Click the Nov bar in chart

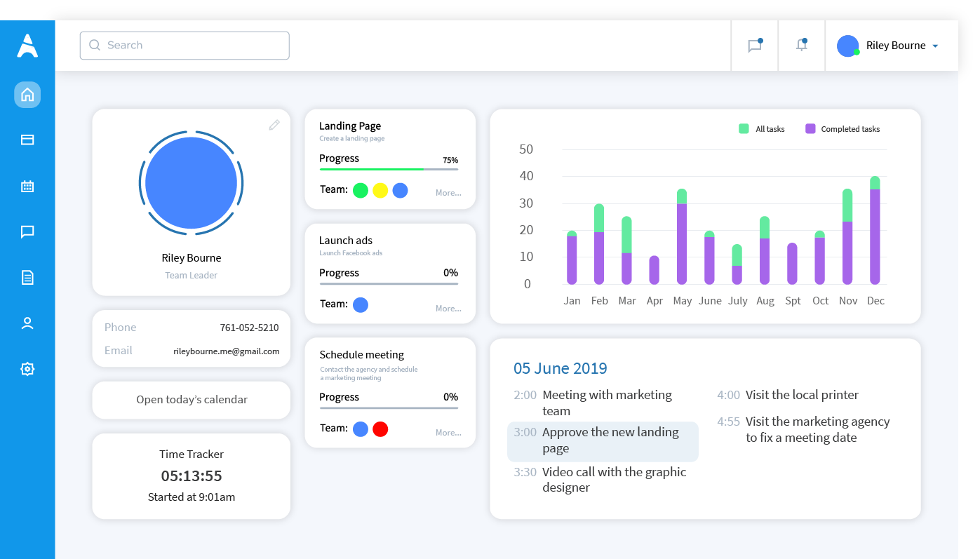tap(847, 236)
